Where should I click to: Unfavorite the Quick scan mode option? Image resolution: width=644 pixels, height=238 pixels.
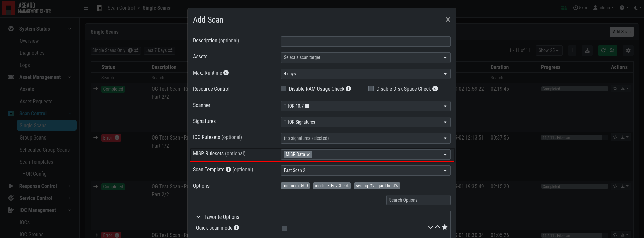click(x=445, y=227)
